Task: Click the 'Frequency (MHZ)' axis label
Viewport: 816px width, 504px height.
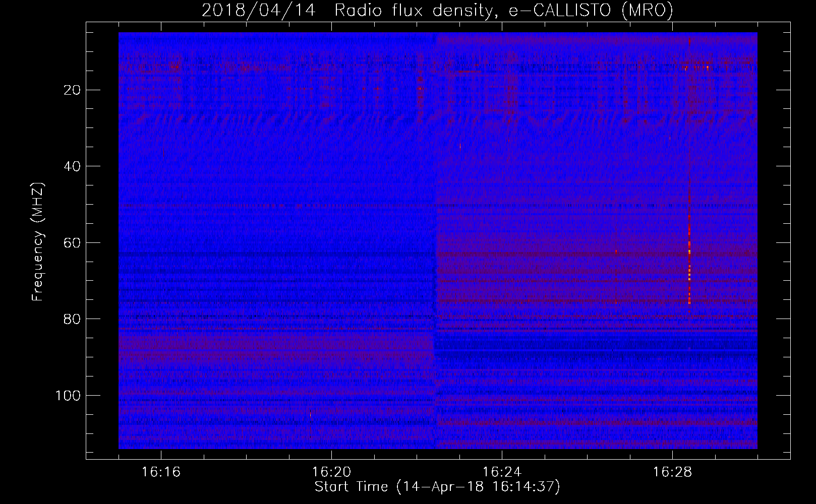Action: click(x=37, y=241)
